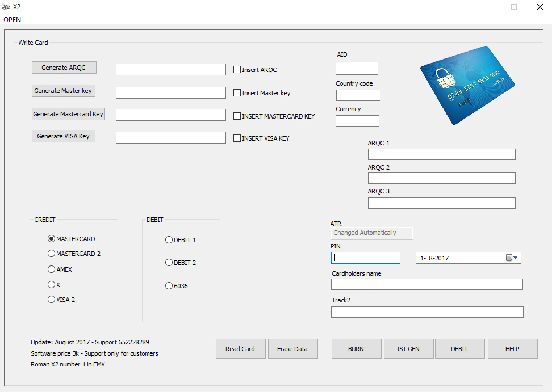Image resolution: width=552 pixels, height=392 pixels.
Task: Pick the 6036 debit radio button
Action: pos(169,286)
